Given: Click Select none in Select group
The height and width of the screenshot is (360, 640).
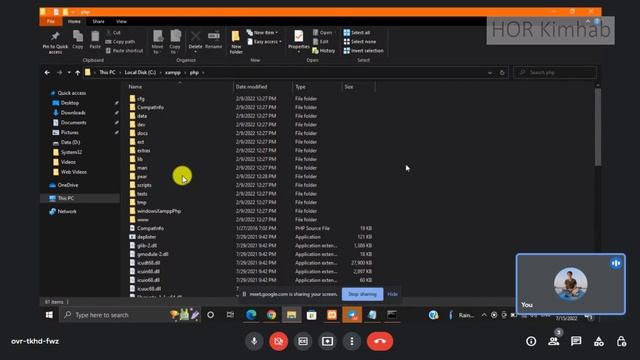Looking at the screenshot, I should (x=360, y=42).
